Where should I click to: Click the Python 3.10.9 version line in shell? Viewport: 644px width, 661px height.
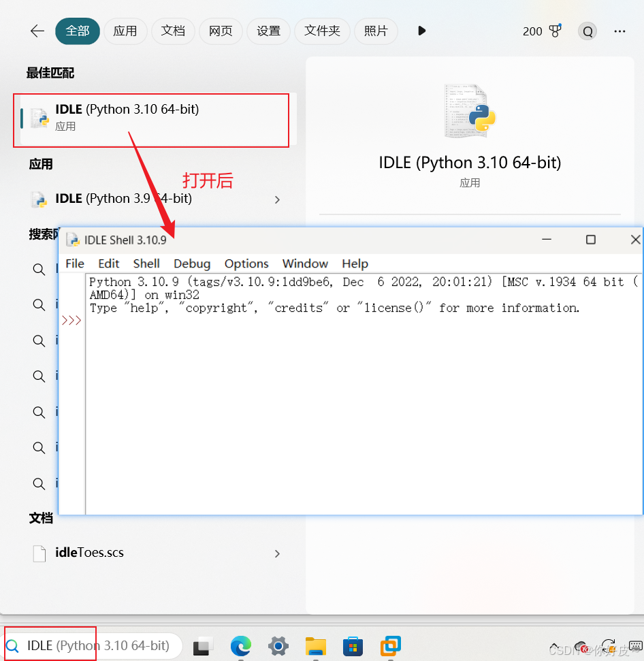[365, 288]
